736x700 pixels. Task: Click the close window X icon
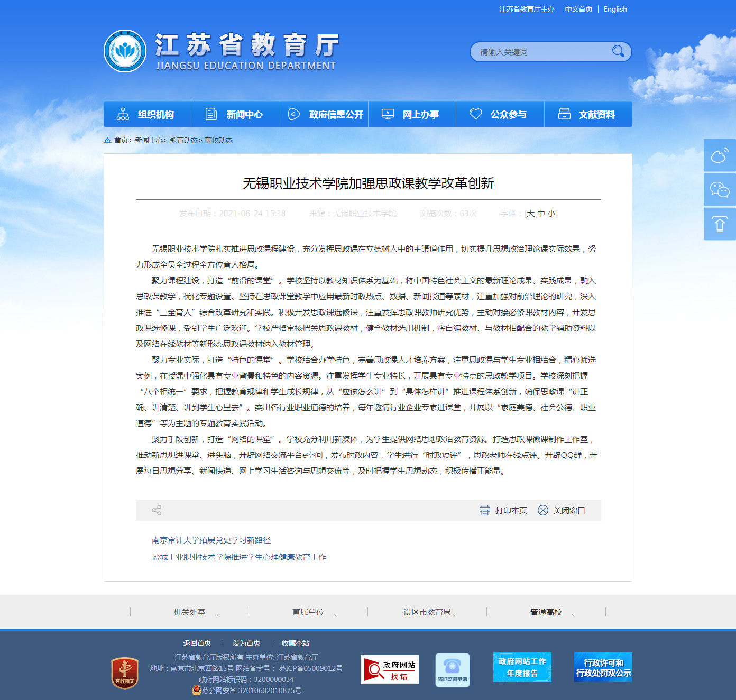543,510
